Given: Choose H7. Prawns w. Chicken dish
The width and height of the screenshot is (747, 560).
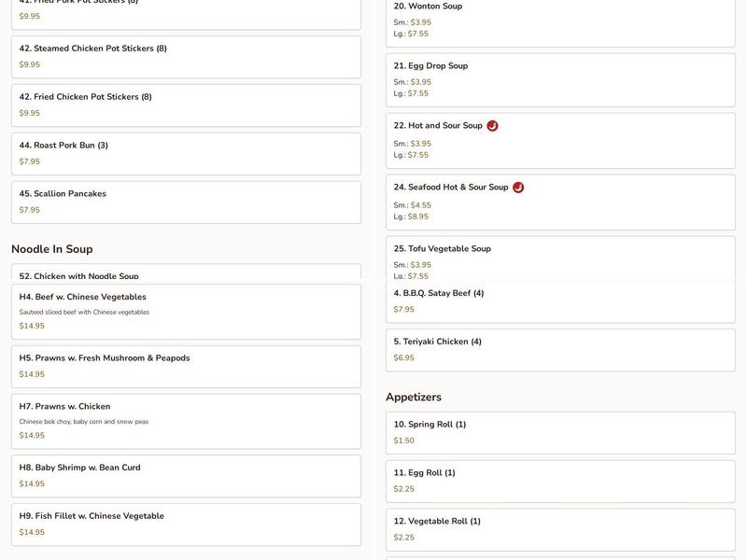Looking at the screenshot, I should tap(186, 421).
